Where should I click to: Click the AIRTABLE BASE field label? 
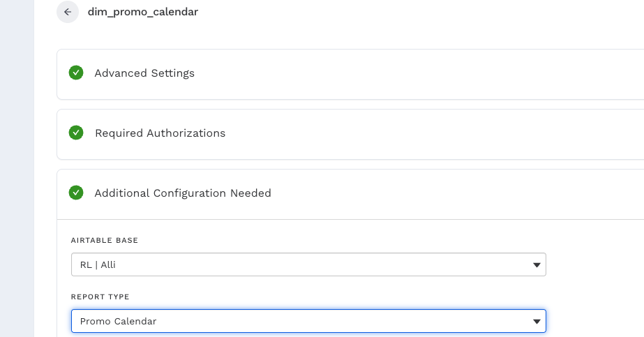[105, 240]
